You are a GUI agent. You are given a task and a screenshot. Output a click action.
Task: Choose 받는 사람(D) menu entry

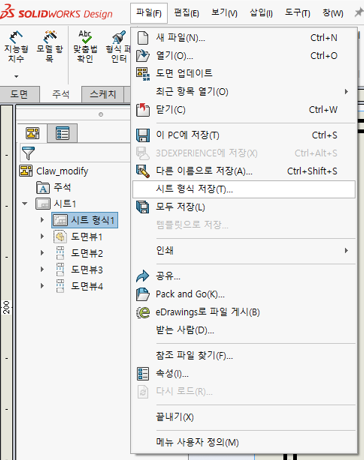185,330
